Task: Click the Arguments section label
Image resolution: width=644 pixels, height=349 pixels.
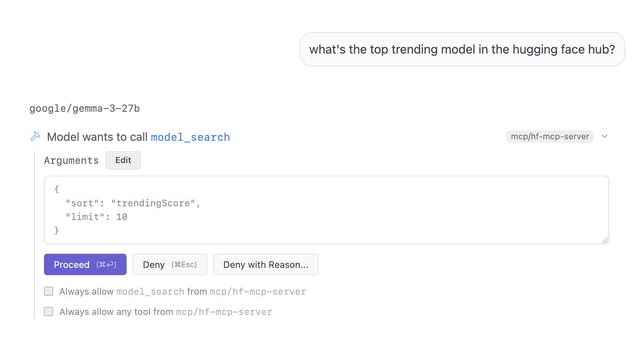Action: (71, 160)
